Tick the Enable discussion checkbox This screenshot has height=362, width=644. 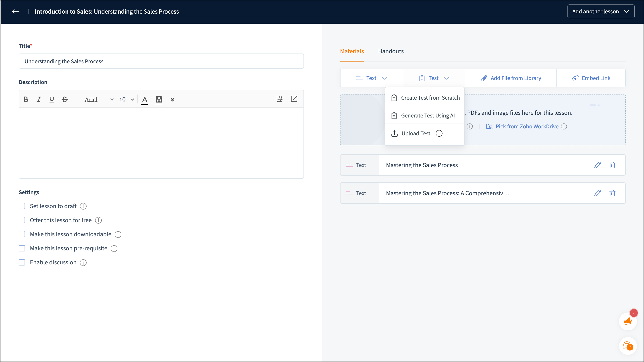[22, 262]
